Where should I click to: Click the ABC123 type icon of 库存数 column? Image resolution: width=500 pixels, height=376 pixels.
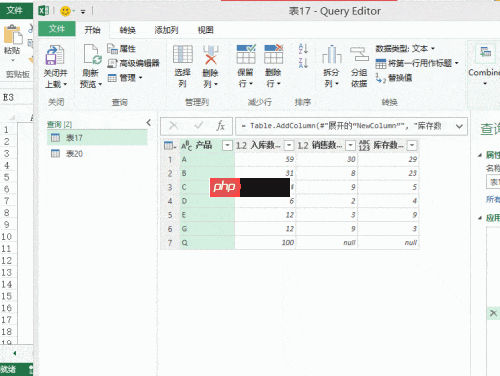[364, 146]
